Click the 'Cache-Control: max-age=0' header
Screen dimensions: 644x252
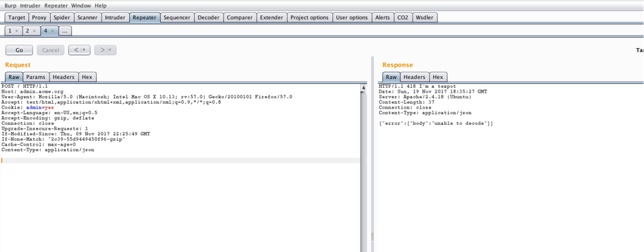38,145
